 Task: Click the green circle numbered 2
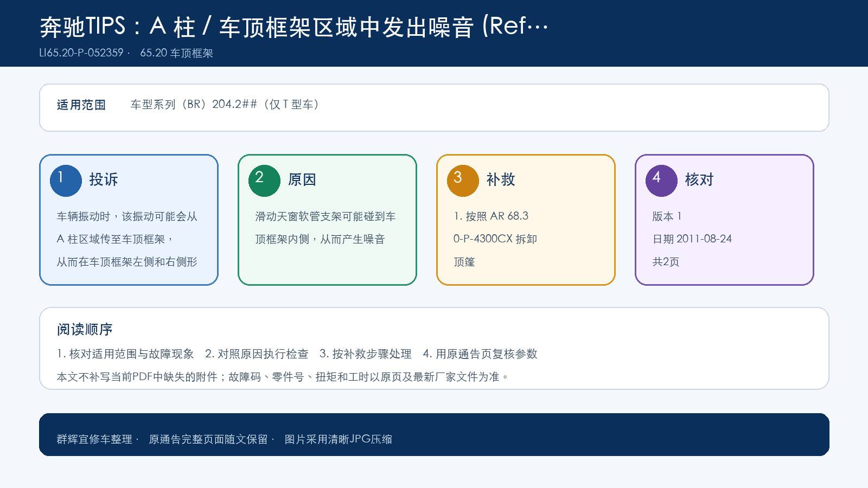(264, 181)
